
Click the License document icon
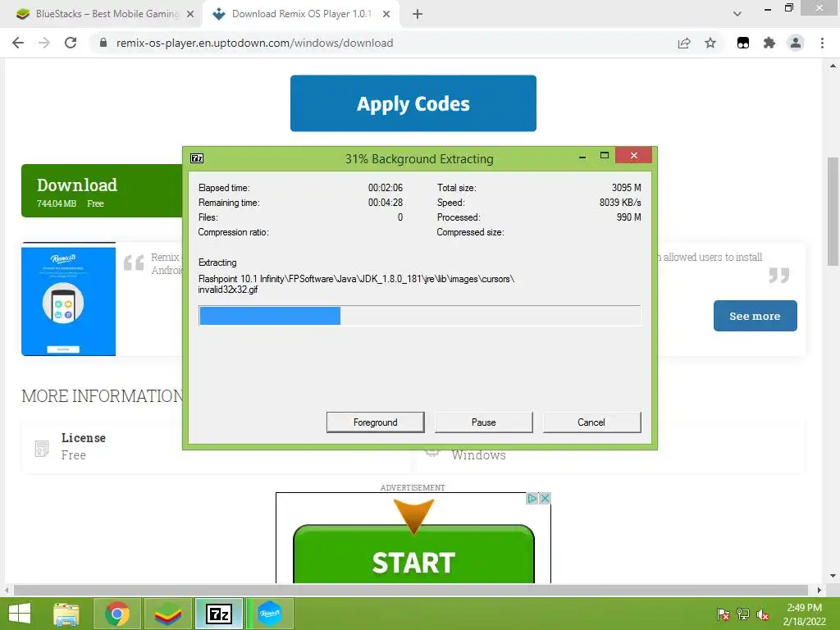click(42, 448)
